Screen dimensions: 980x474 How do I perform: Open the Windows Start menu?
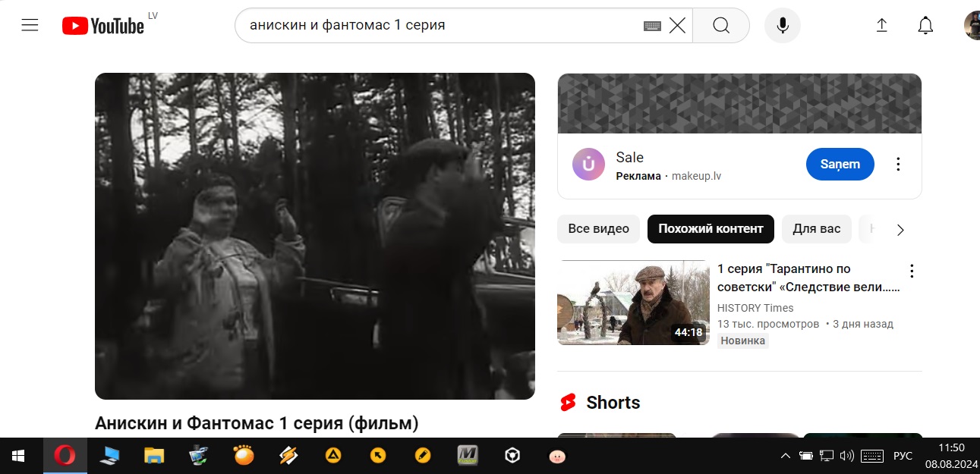(x=18, y=456)
